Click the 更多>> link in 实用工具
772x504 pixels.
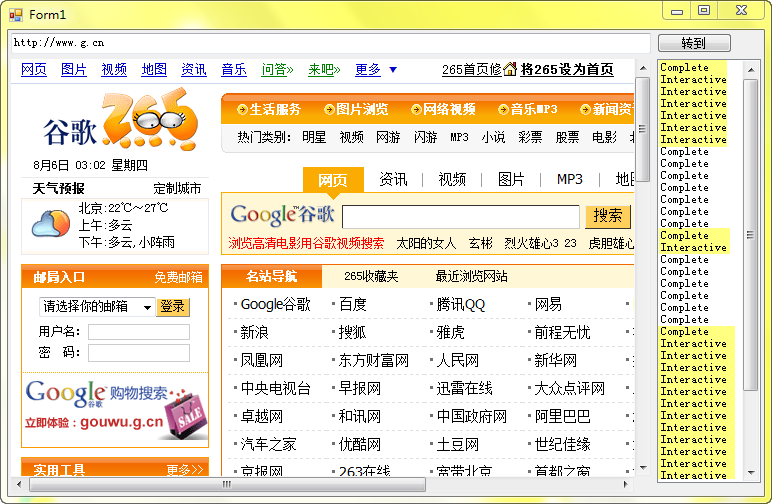tap(185, 470)
